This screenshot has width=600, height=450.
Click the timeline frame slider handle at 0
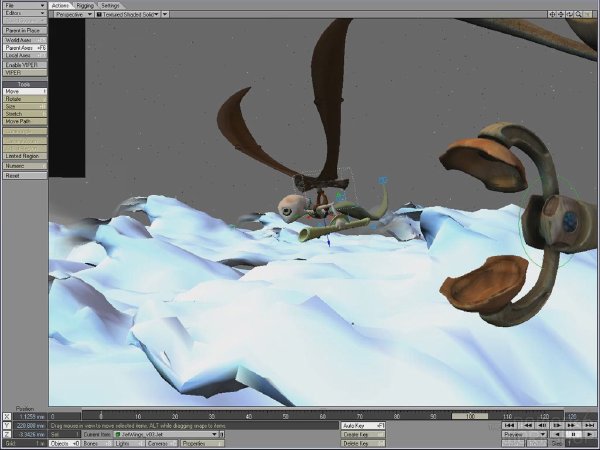coord(101,416)
